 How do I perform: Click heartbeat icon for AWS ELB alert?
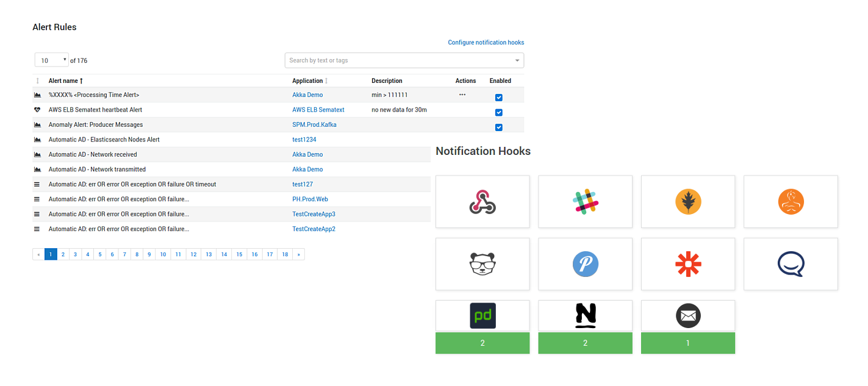coord(37,110)
